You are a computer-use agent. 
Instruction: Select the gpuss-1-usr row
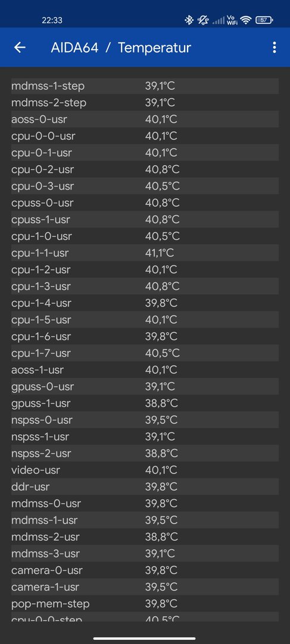pos(145,403)
